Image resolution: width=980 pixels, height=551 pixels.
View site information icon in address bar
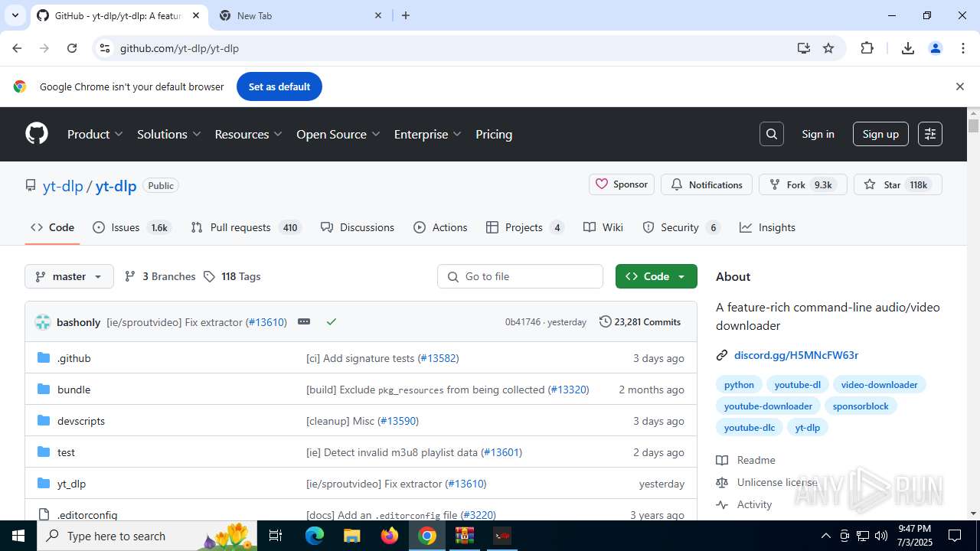point(106,48)
